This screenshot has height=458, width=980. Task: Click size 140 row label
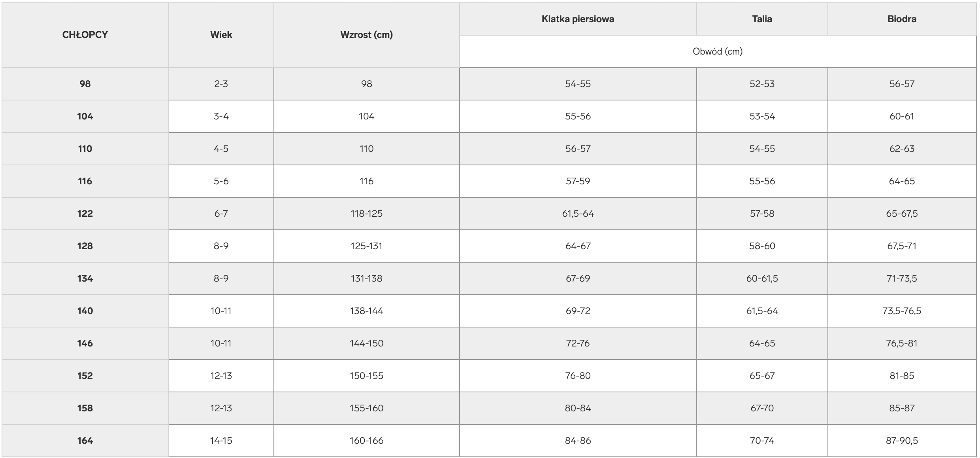[85, 311]
